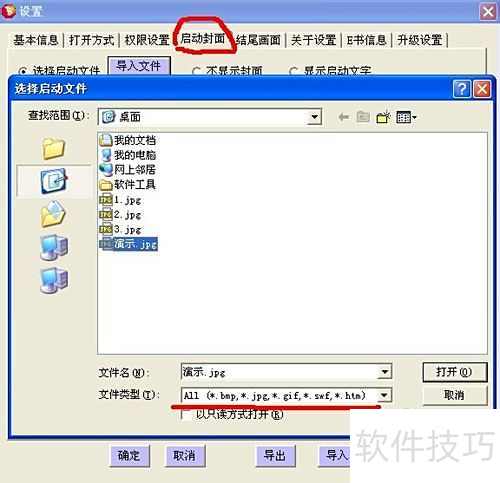Click the 打开 button
Viewport: 500px width, 483px height.
455,372
